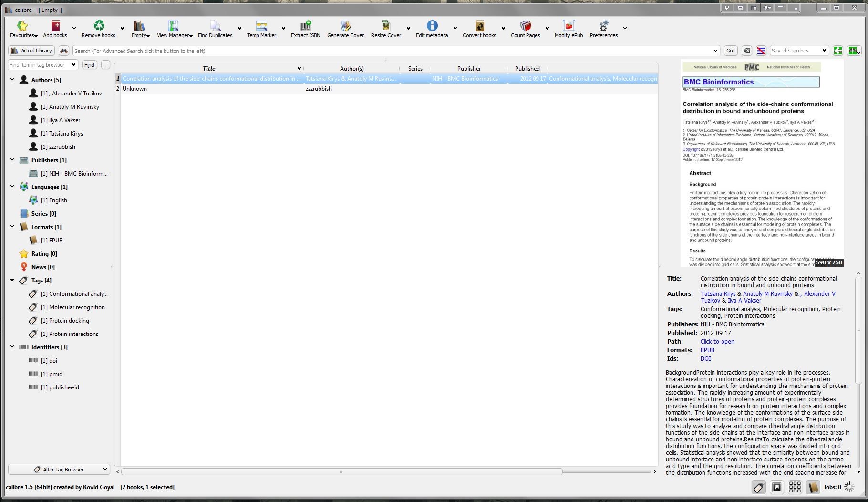This screenshot has width=868, height=502.
Task: Click the book details vertical scrollbar
Action: point(858,329)
